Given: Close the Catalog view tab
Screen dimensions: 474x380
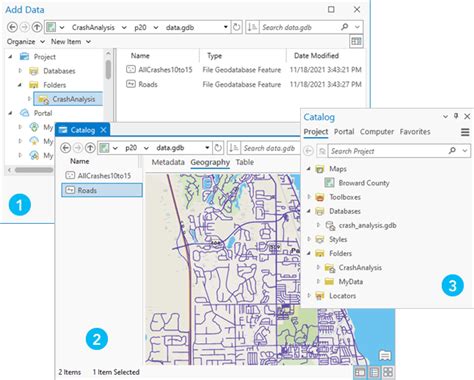Looking at the screenshot, I should coord(103,130).
